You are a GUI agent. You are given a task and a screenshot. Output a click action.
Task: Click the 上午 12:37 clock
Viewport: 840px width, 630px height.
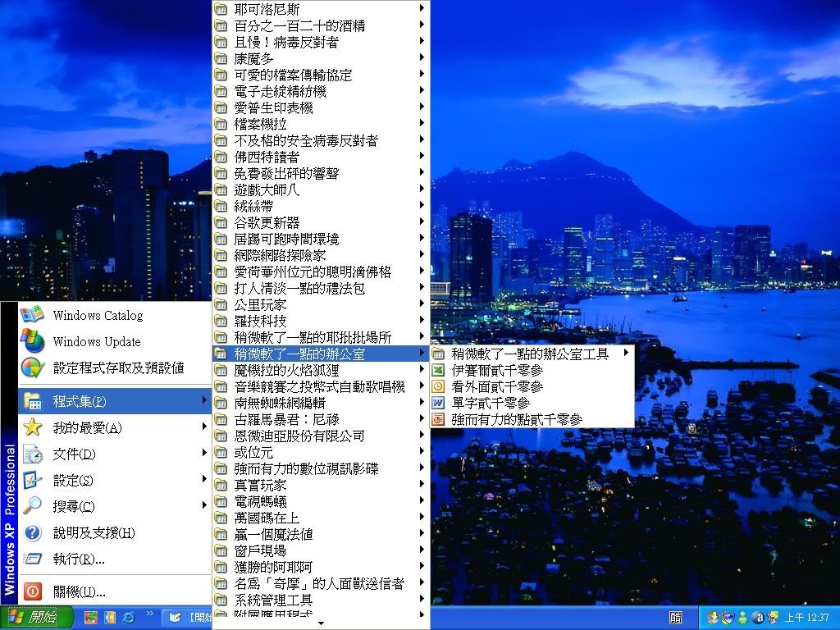point(807,618)
